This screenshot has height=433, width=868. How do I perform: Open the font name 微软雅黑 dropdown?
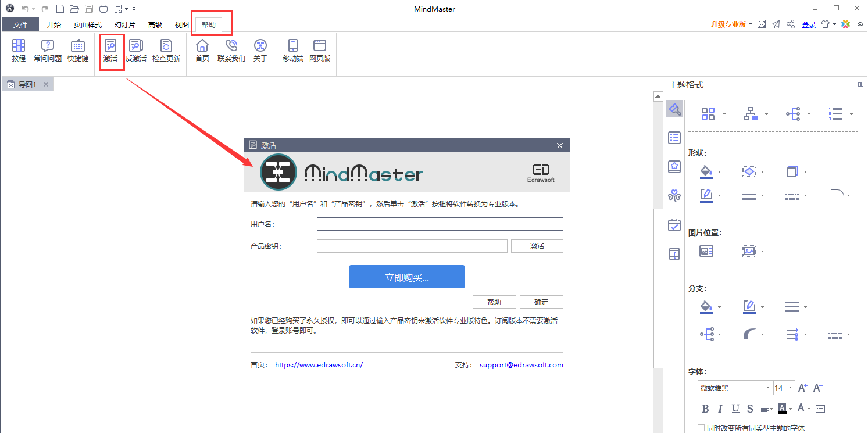[x=768, y=388]
